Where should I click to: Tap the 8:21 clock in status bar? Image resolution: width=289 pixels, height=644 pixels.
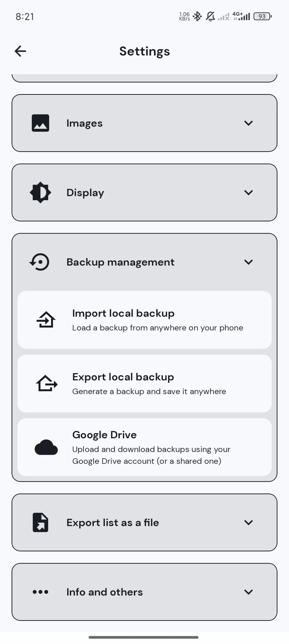click(25, 17)
